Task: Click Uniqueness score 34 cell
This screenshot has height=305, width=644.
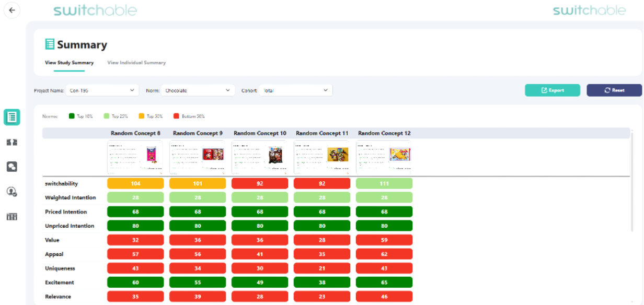Action: pyautogui.click(x=198, y=268)
